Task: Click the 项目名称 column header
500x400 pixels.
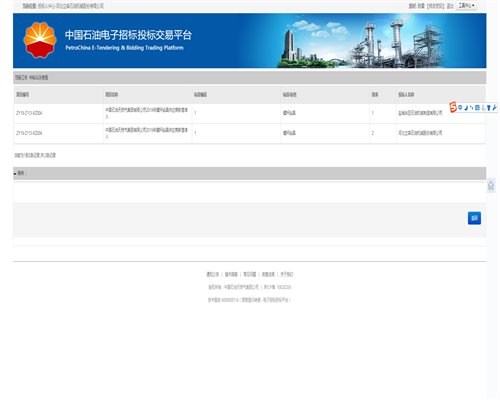Action: point(112,95)
